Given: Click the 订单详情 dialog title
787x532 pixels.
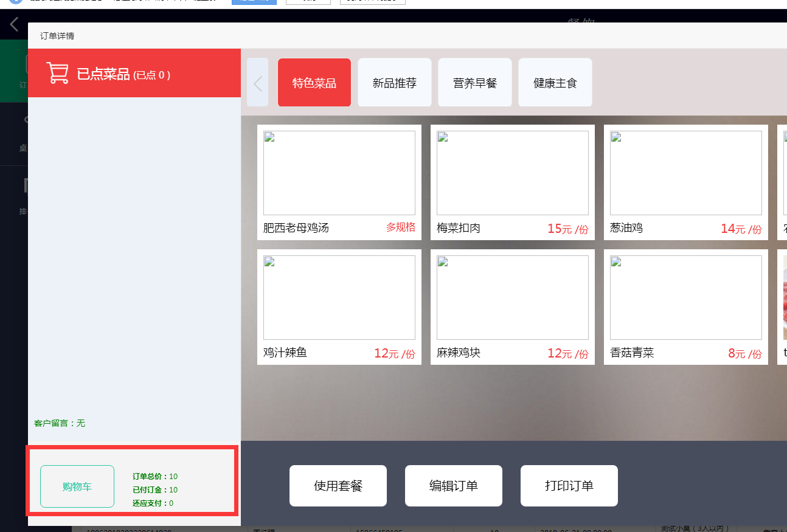Looking at the screenshot, I should point(57,36).
